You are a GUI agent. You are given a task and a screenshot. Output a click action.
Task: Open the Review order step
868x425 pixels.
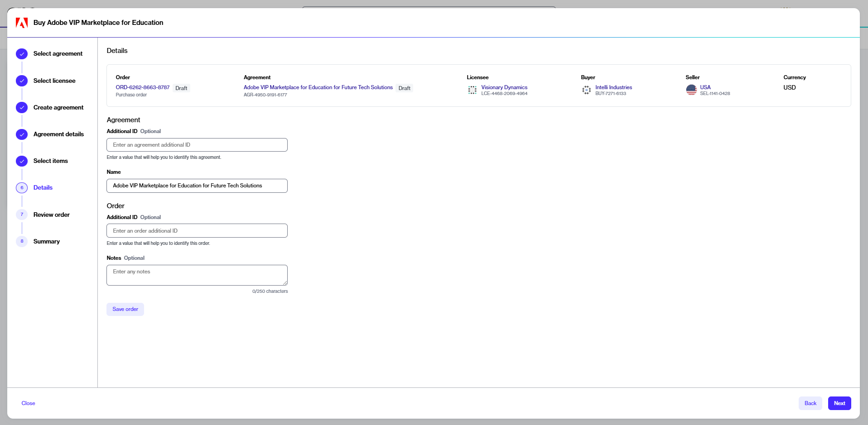(51, 215)
